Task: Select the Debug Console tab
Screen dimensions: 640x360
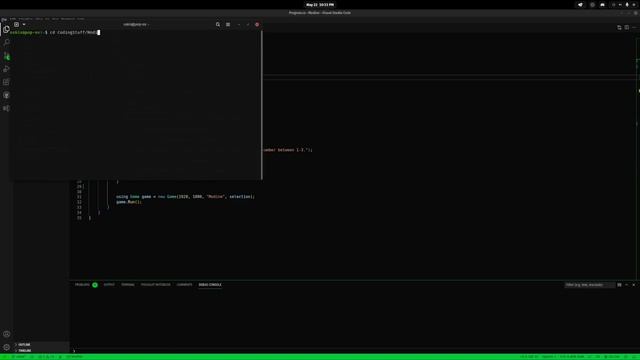Action: (210, 284)
